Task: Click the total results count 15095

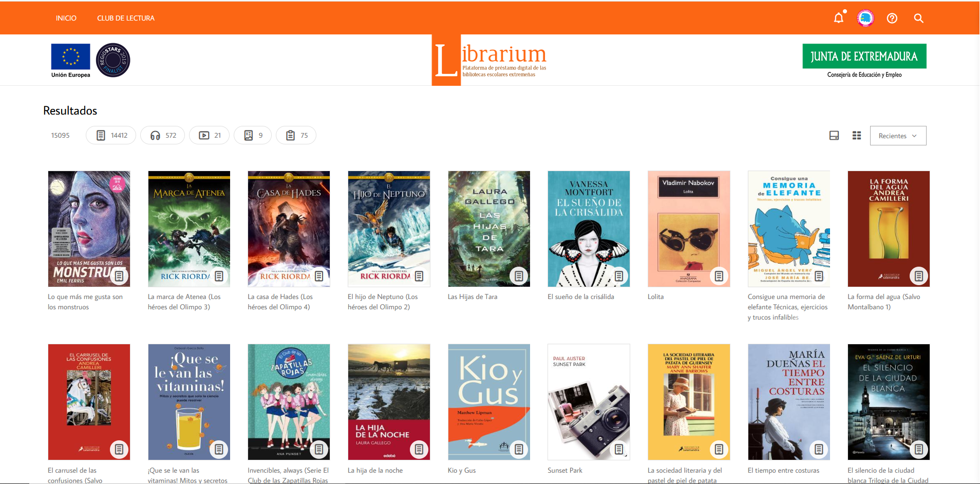Action: coord(60,135)
